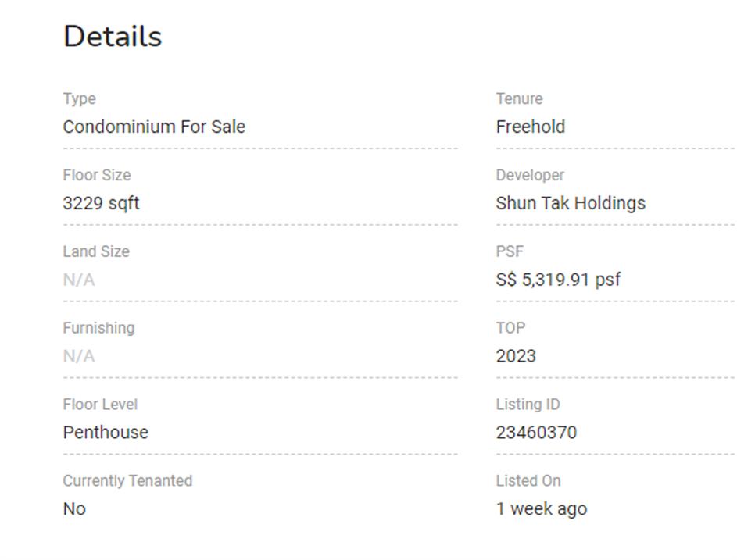Click the Condominium For Sale type value
The image size is (737, 560).
click(x=154, y=127)
